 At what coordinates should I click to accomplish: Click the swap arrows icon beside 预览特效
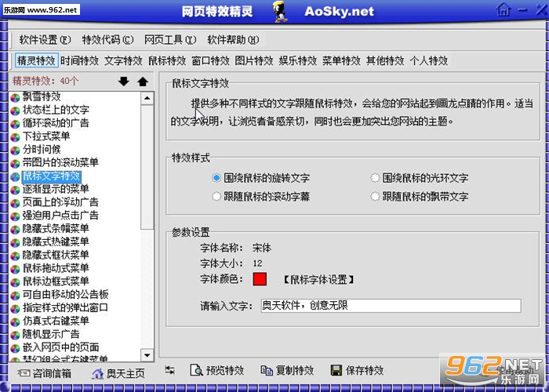point(170,370)
